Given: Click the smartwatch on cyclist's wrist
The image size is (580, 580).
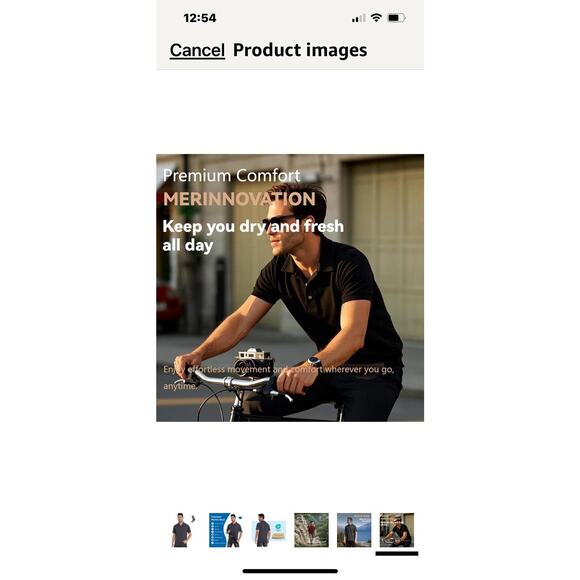Looking at the screenshot, I should coord(314,361).
